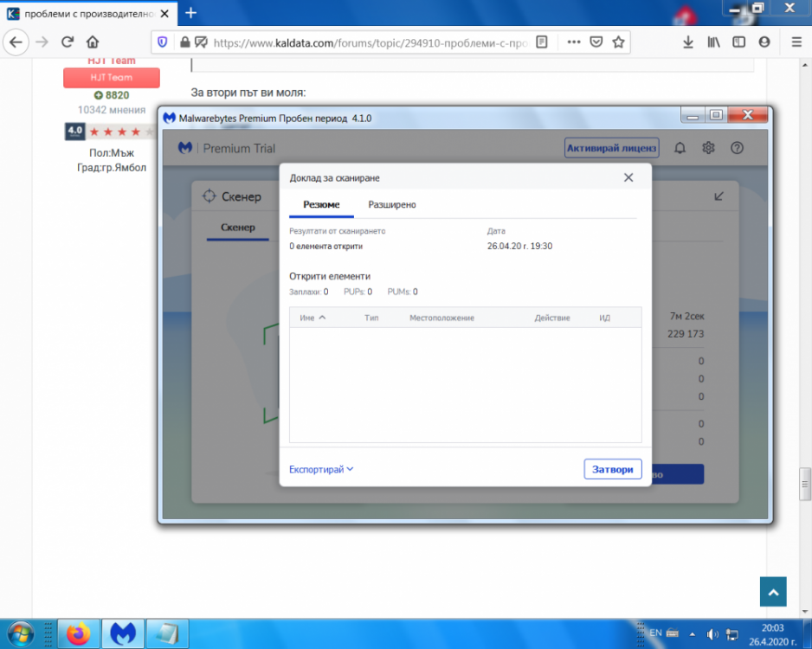812x649 pixels.
Task: Toggle reader view icon in address bar
Action: (542, 42)
